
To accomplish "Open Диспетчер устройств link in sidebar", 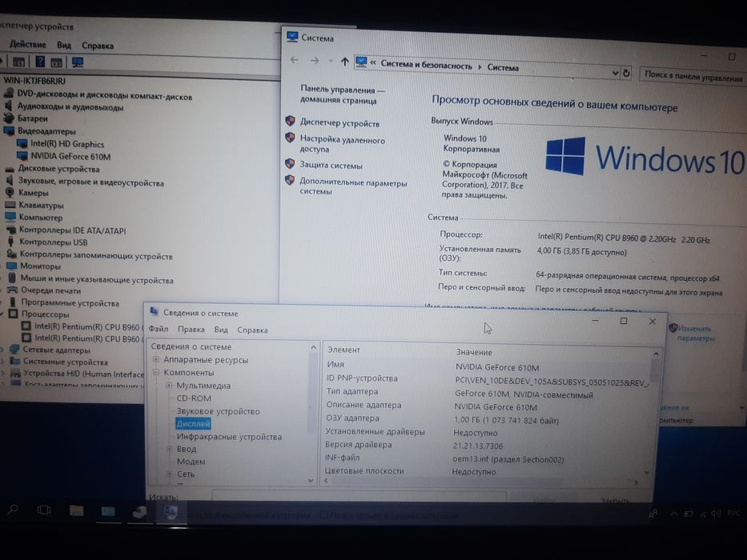I will coord(339,123).
